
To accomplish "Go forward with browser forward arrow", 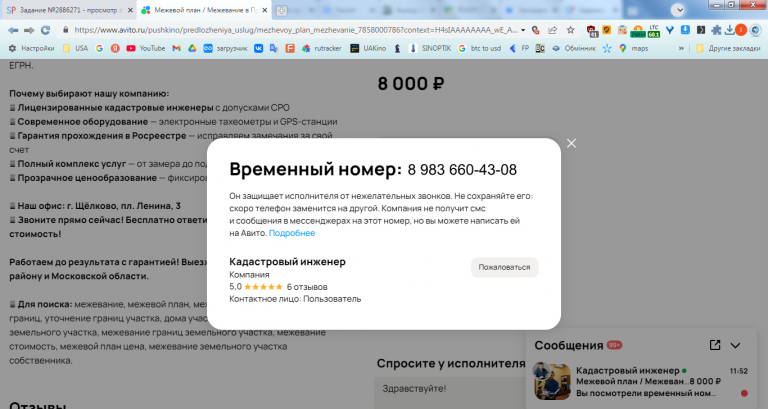I will pos(29,30).
